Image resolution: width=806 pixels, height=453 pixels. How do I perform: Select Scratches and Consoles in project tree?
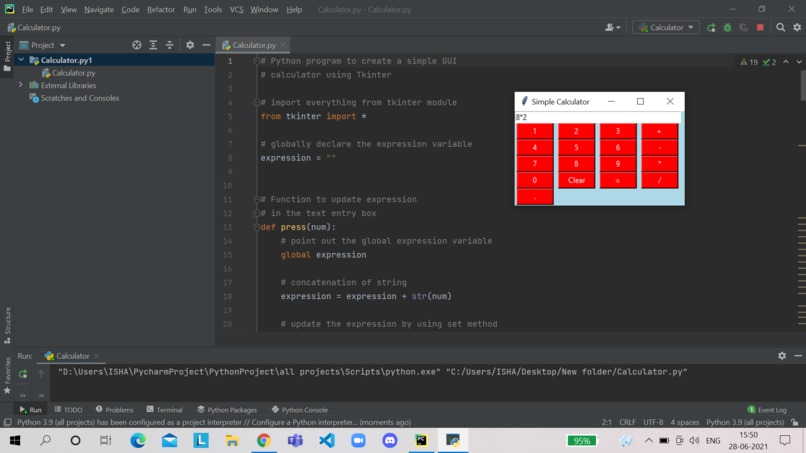(x=80, y=98)
